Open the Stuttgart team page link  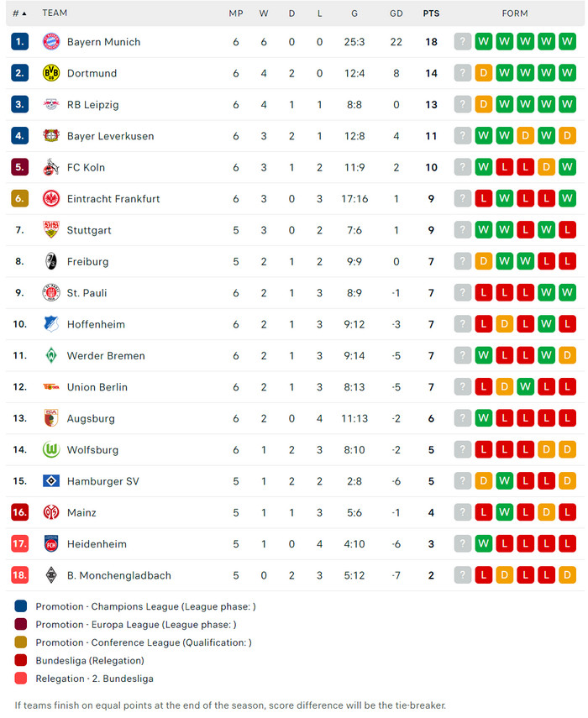point(89,230)
